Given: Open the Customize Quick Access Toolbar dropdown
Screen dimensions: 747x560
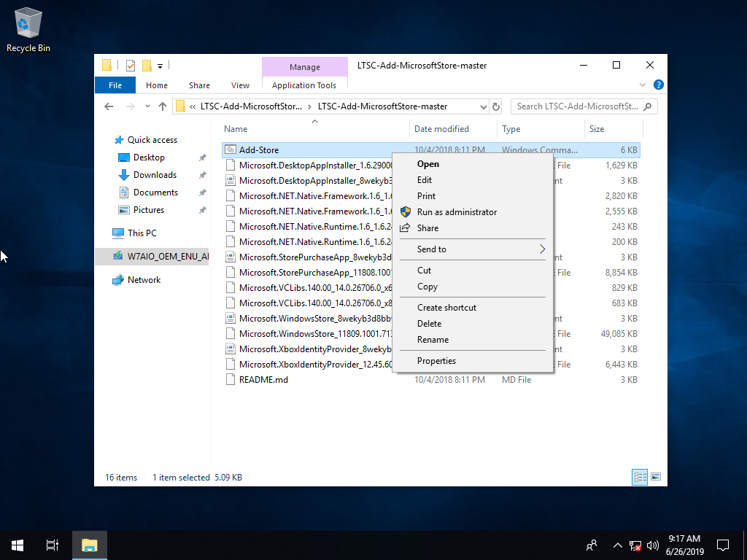Looking at the screenshot, I should [160, 66].
